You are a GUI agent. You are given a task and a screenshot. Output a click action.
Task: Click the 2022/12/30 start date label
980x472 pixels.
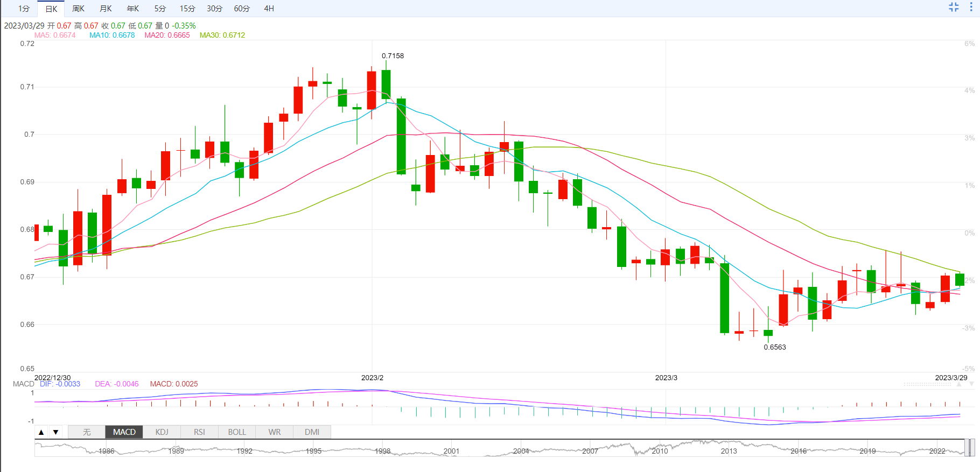[53, 378]
